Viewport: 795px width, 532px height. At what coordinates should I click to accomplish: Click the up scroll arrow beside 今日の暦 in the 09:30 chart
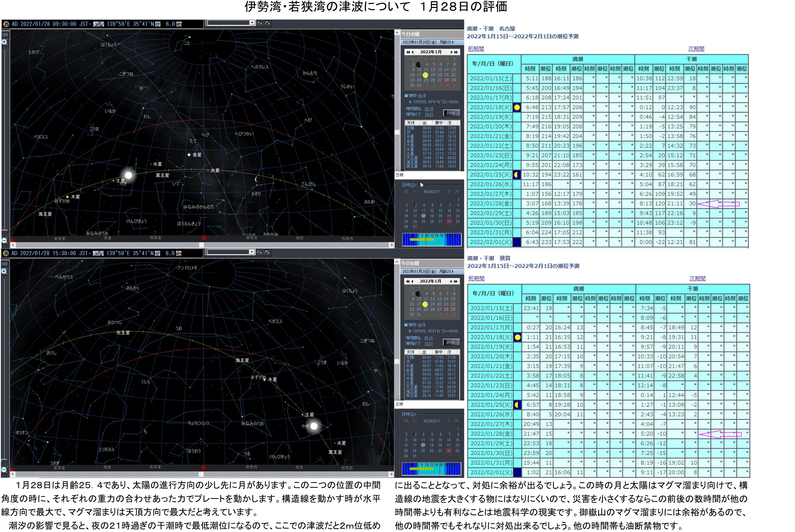tap(397, 33)
